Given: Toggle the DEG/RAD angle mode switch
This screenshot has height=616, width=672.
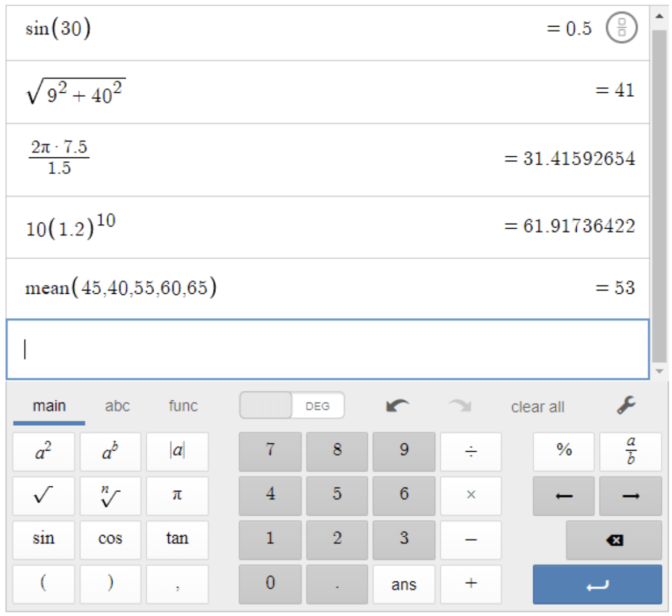Looking at the screenshot, I should (x=292, y=405).
